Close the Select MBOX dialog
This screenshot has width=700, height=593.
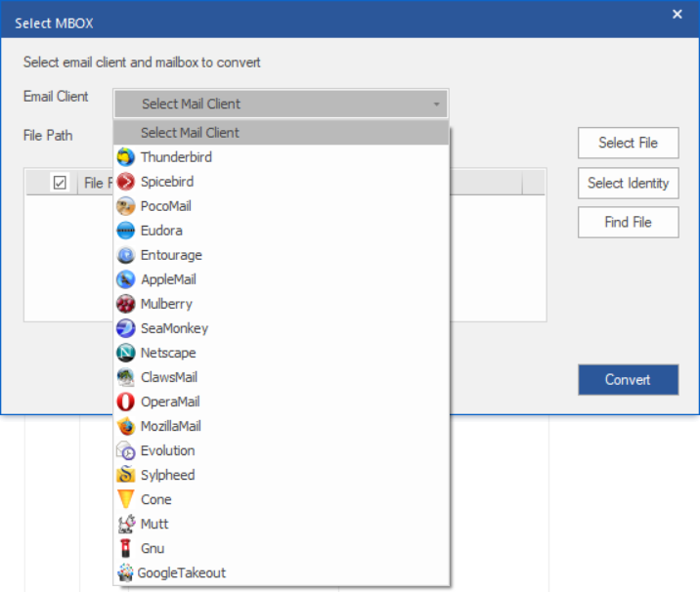click(678, 15)
